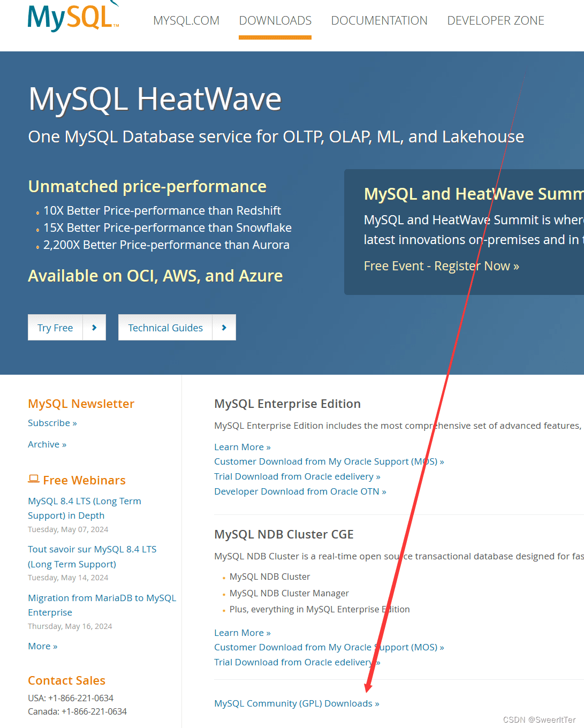
Task: Go to DEVELOPER ZONE
Action: (496, 21)
